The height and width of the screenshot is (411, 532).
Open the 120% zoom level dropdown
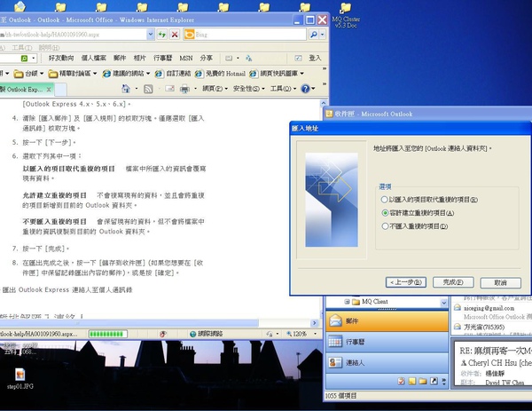tap(315, 334)
